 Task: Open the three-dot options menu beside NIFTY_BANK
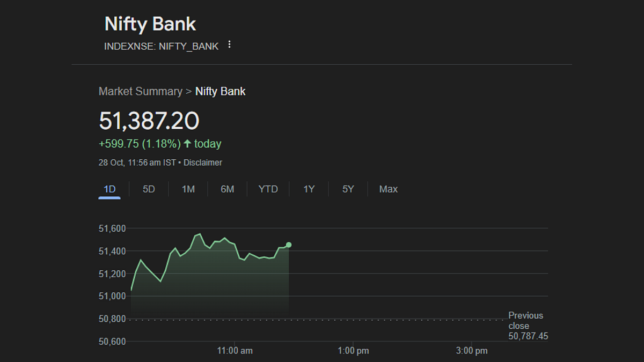pos(229,45)
